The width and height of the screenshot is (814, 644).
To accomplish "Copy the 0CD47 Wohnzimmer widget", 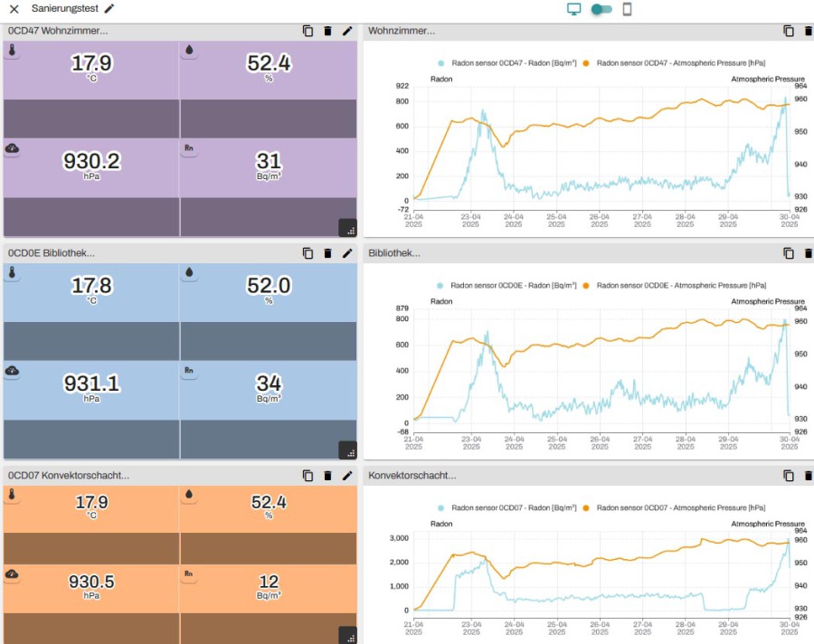I will tap(308, 31).
